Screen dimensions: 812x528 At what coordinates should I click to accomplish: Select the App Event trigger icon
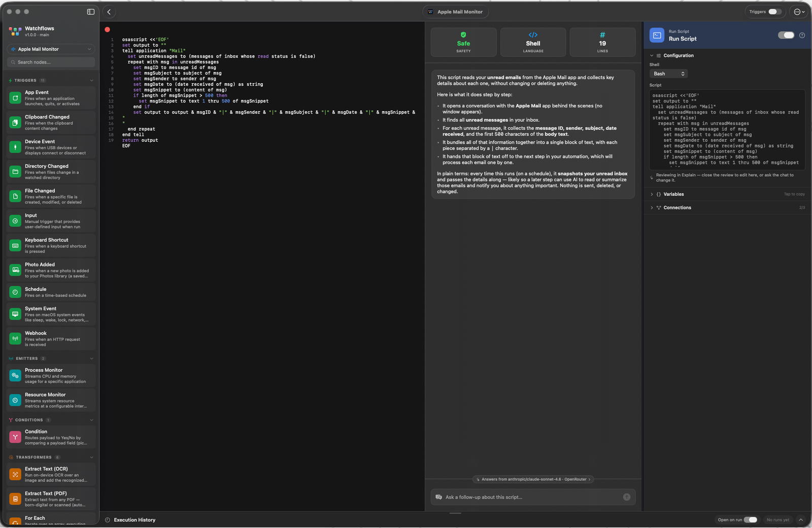(15, 98)
